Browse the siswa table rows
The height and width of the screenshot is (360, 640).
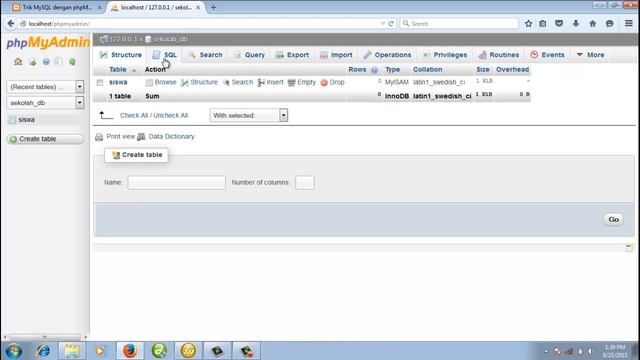point(161,82)
